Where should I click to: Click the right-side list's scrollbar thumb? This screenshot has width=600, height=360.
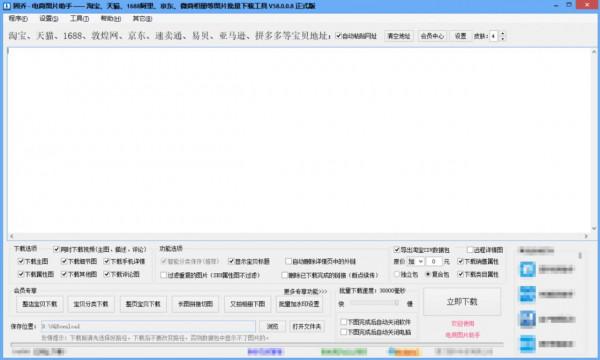point(580,255)
